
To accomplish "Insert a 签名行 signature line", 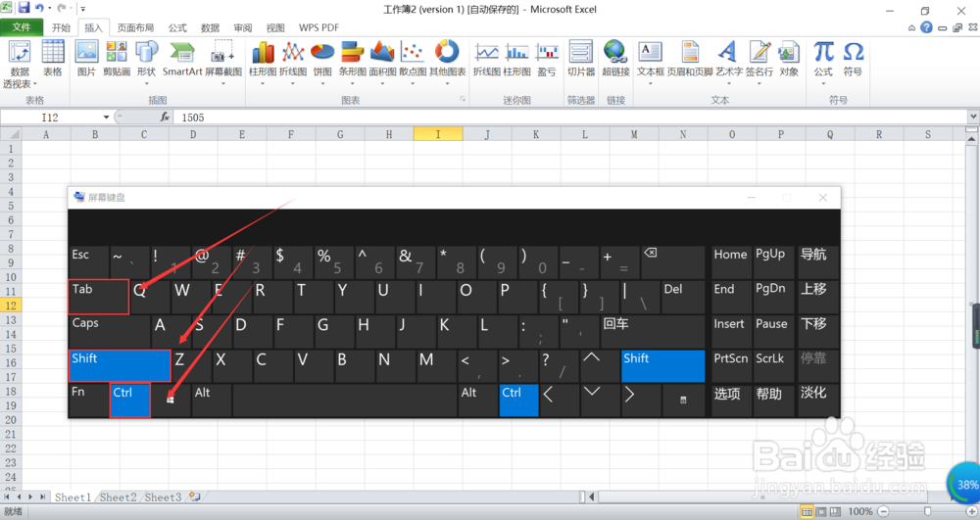I will click(759, 63).
